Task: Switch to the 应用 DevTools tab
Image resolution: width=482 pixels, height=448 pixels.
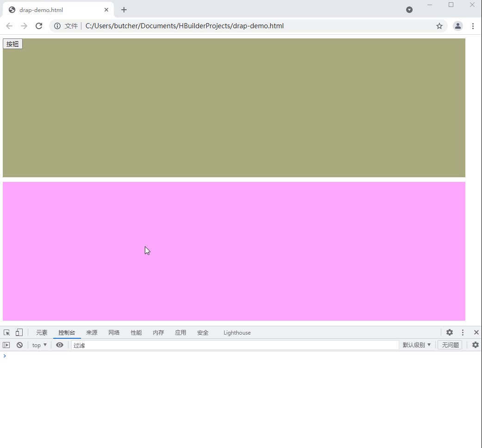Action: click(180, 333)
